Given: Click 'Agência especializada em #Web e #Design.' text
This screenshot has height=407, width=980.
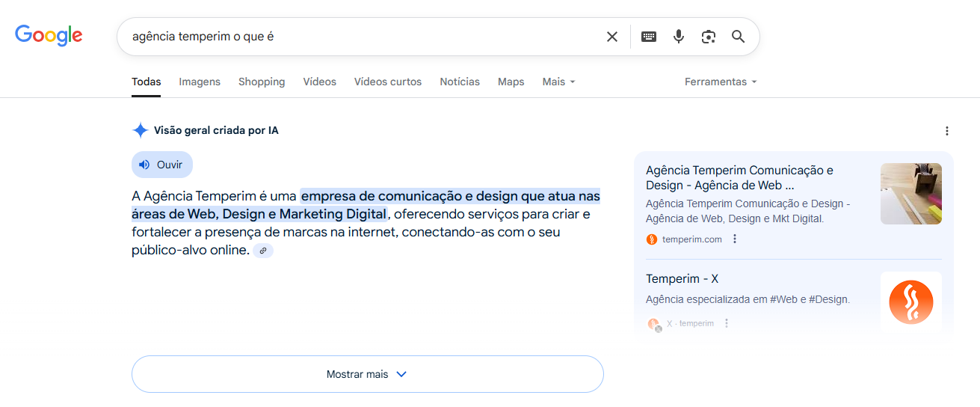Looking at the screenshot, I should pyautogui.click(x=748, y=299).
